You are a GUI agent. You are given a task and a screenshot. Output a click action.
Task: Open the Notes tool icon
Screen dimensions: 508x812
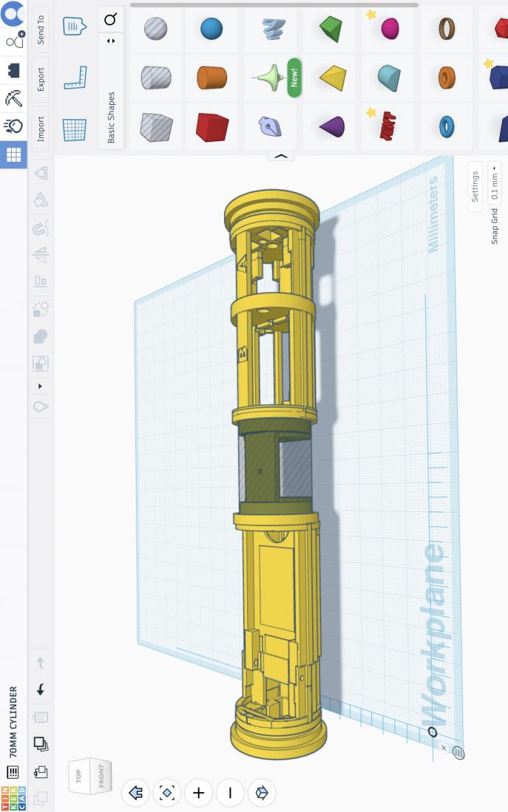(75, 27)
